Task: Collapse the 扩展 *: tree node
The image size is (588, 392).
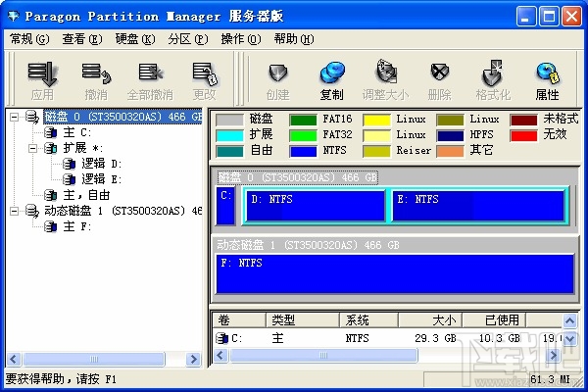Action: [32, 148]
